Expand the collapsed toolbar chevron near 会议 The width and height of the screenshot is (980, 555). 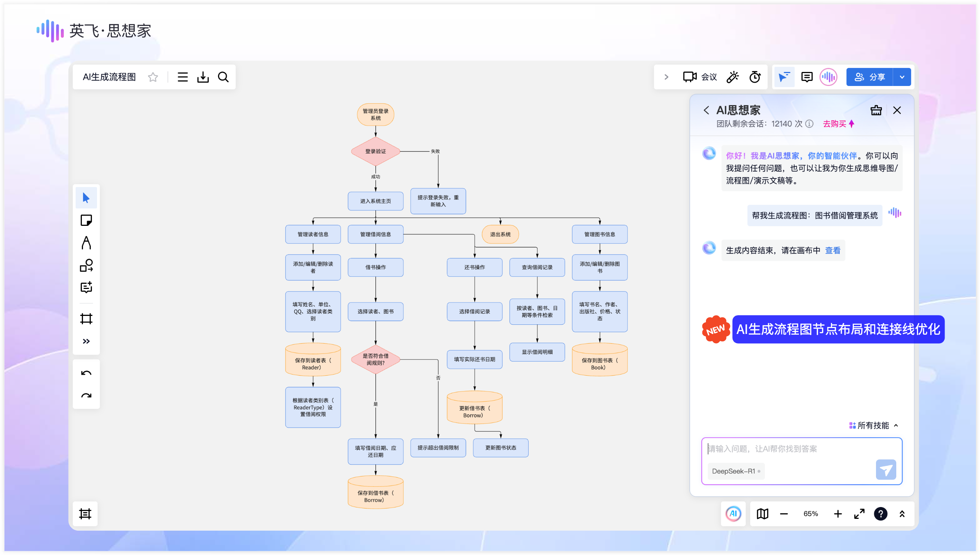click(x=666, y=77)
